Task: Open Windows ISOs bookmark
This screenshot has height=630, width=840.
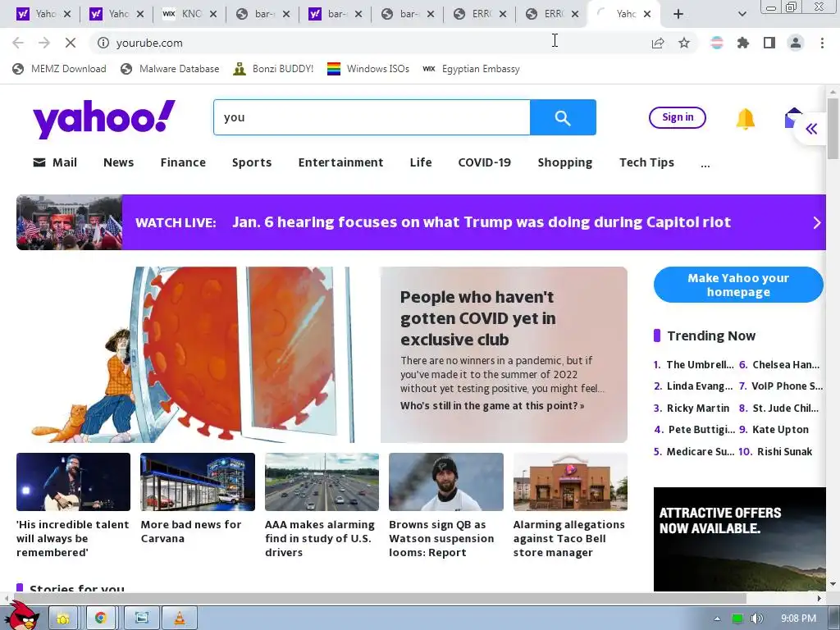Action: coord(368,69)
